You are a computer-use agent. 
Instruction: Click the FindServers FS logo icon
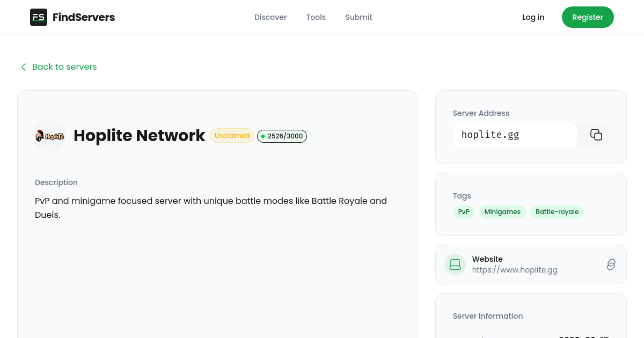[39, 17]
